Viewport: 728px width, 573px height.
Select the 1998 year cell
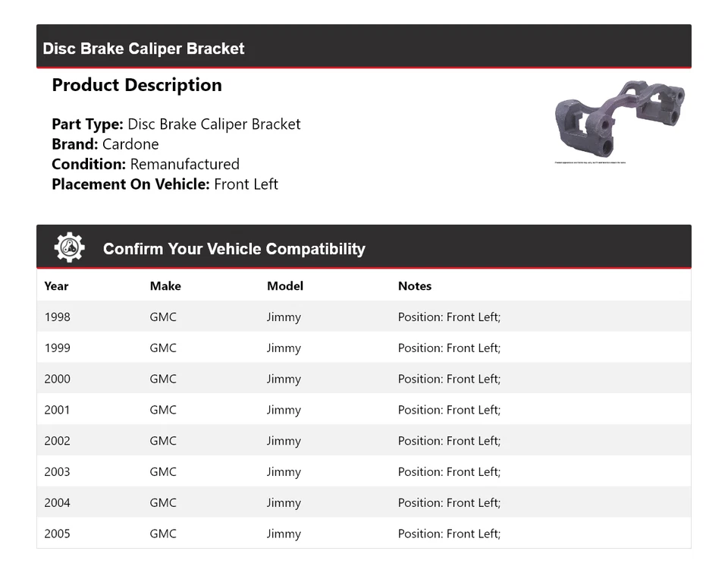pyautogui.click(x=57, y=316)
